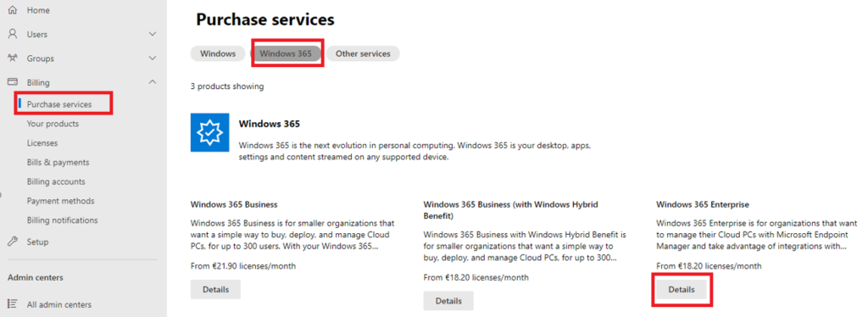This screenshot has height=317, width=868.
Task: Open Details for Windows 365 Business
Action: click(215, 289)
